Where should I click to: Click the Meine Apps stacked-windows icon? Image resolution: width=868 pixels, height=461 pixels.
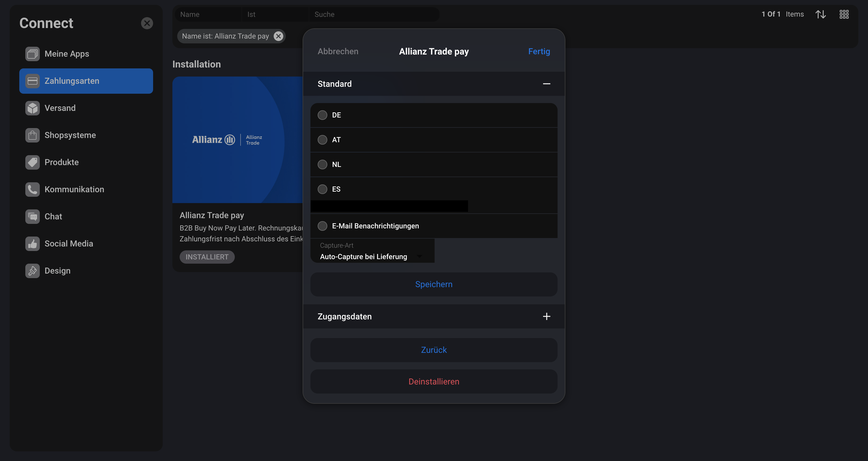[32, 54]
